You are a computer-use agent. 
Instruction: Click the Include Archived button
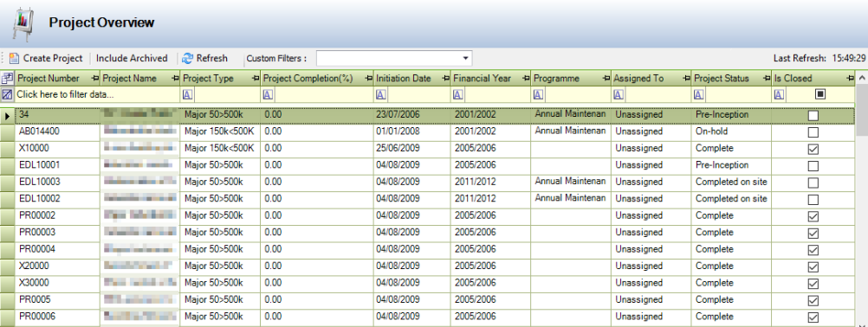tap(132, 58)
